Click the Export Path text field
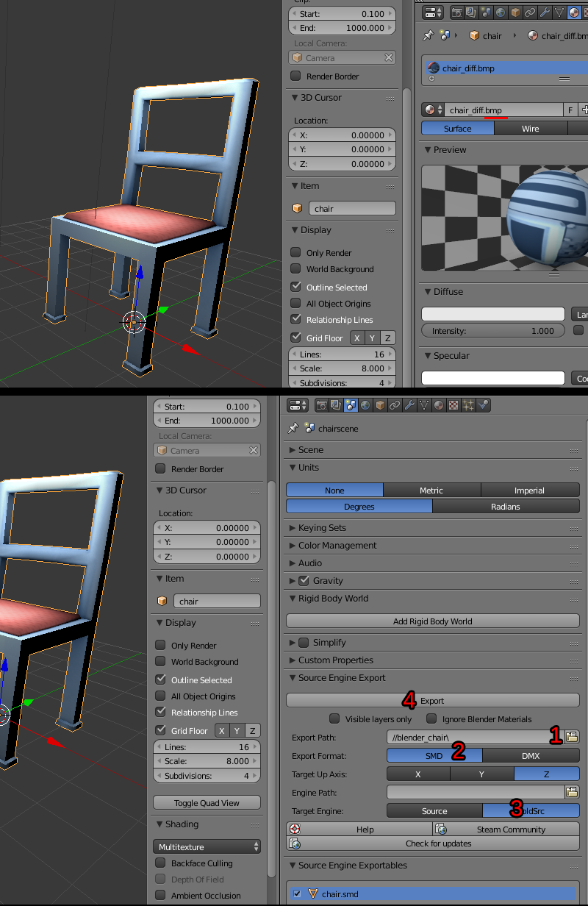The image size is (588, 906). (x=475, y=736)
